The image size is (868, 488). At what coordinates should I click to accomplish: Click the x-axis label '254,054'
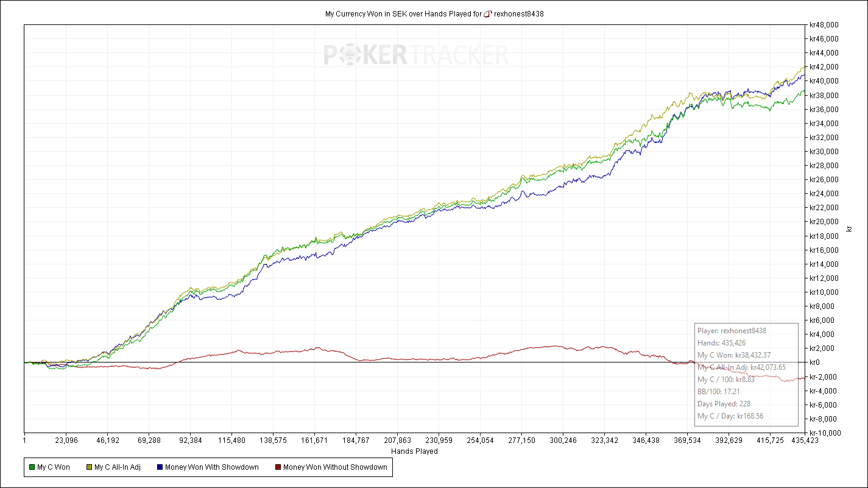coord(481,440)
